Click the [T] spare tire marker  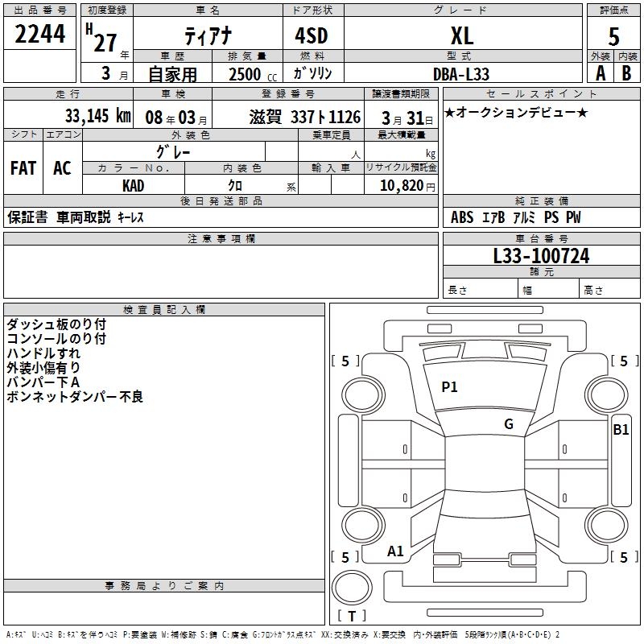(x=351, y=616)
